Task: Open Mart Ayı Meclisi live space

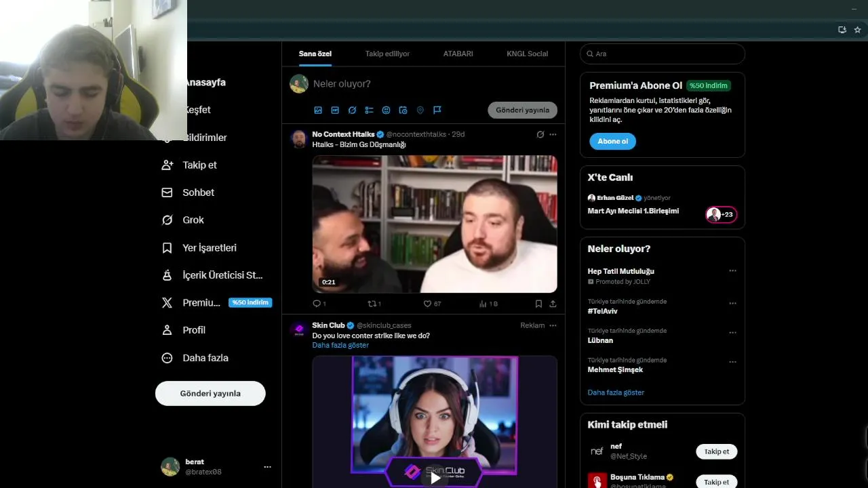Action: coord(633,211)
